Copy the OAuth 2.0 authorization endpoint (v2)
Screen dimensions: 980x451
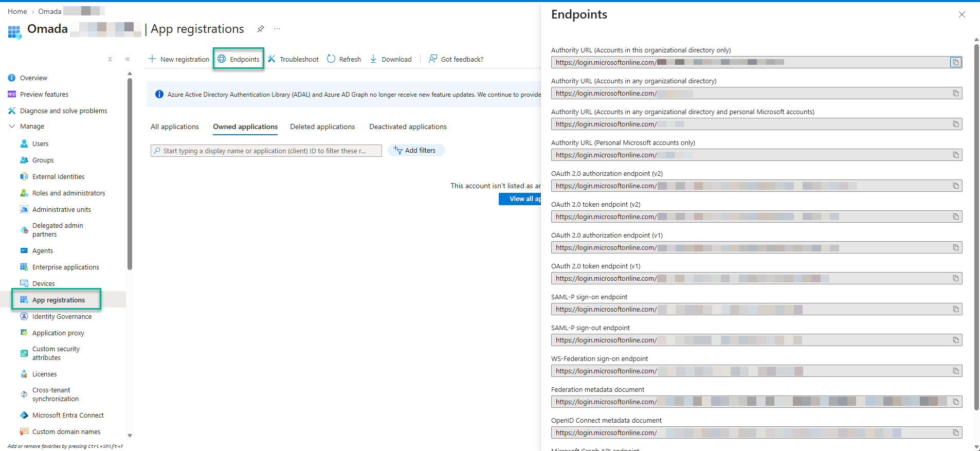pyautogui.click(x=955, y=186)
